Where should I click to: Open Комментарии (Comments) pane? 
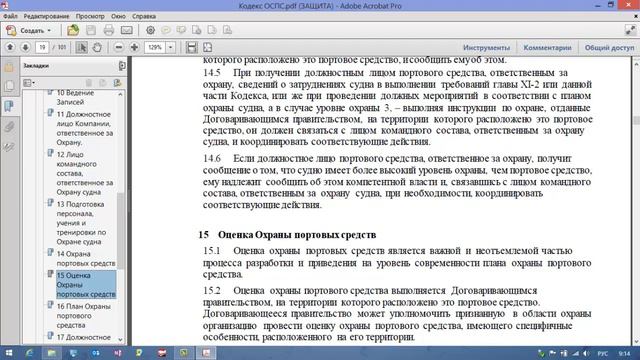pos(547,48)
